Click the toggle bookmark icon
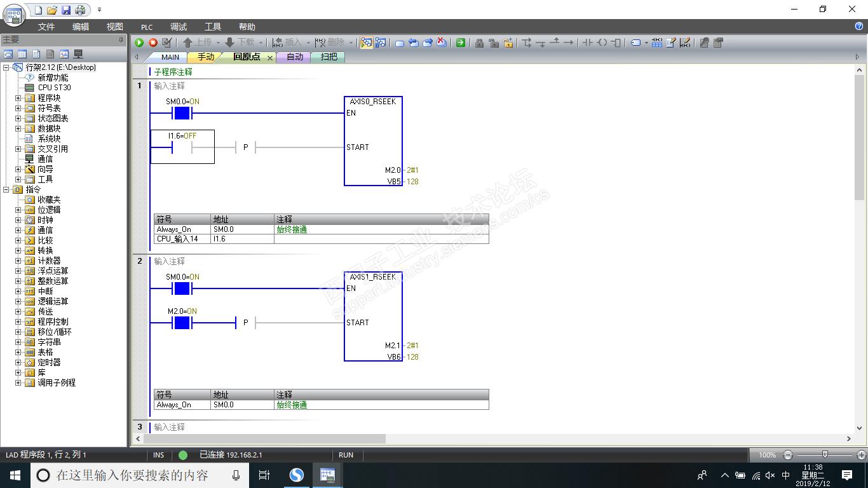 coord(400,43)
